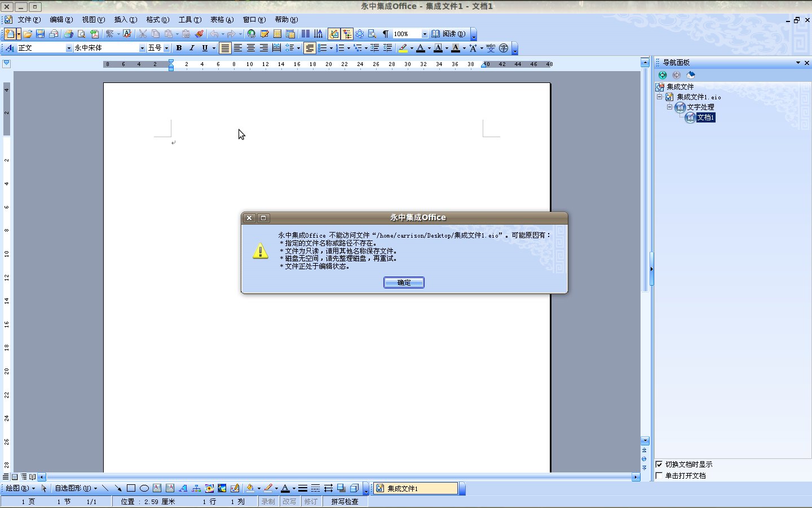This screenshot has width=812, height=508.
Task: Open the 文件 menu
Action: 29,20
